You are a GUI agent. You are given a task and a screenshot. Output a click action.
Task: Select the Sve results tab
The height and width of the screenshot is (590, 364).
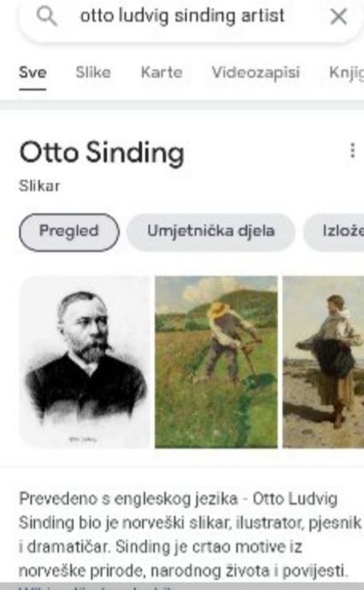pyautogui.click(x=32, y=72)
